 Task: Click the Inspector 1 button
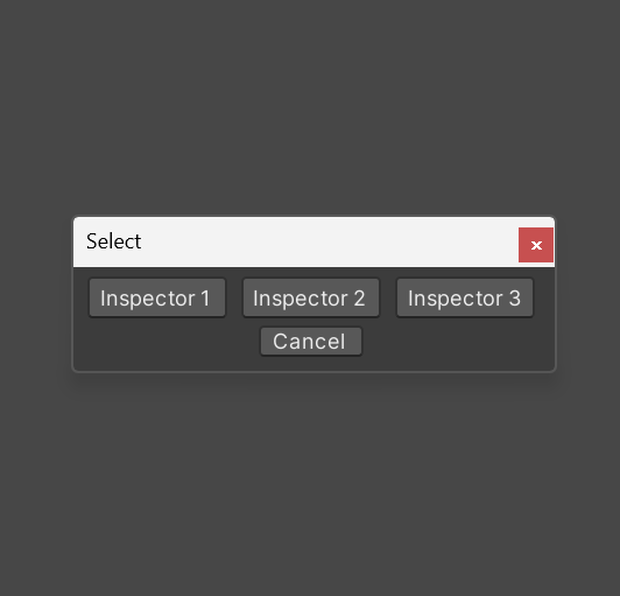point(157,298)
